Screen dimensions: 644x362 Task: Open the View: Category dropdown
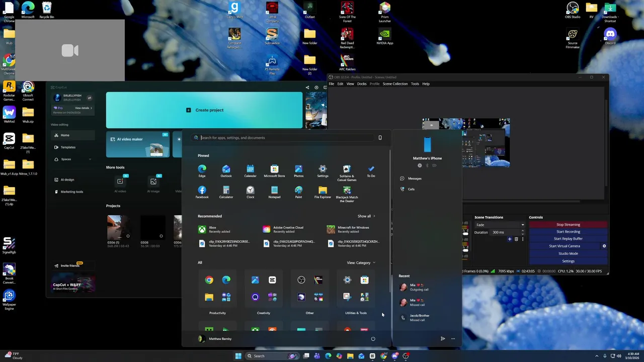click(x=361, y=262)
